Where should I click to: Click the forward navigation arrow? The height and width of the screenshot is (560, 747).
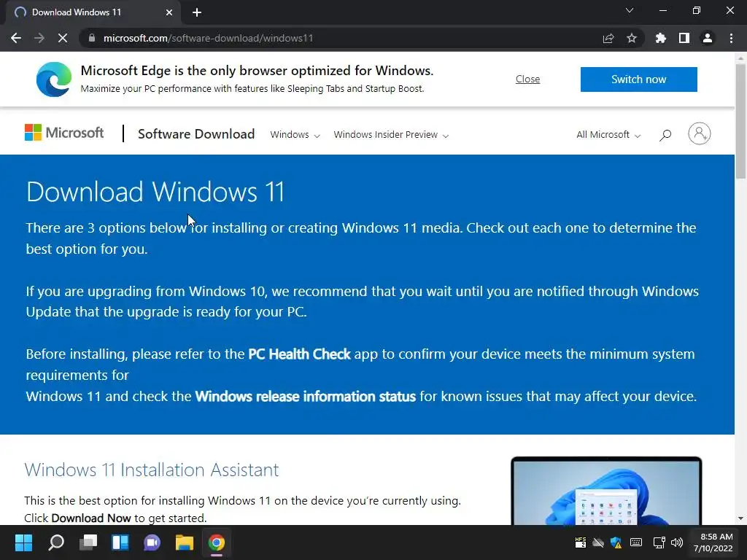click(39, 38)
